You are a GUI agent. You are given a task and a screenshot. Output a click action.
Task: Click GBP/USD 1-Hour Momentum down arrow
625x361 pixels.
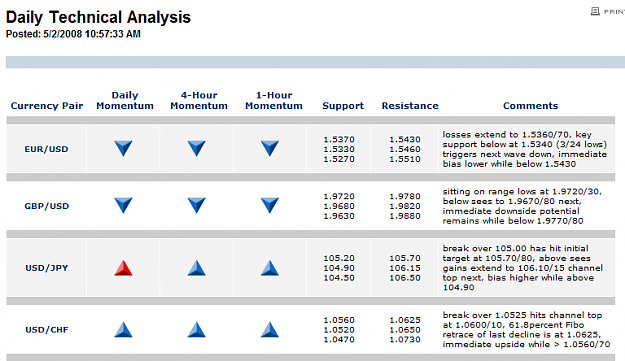point(270,205)
